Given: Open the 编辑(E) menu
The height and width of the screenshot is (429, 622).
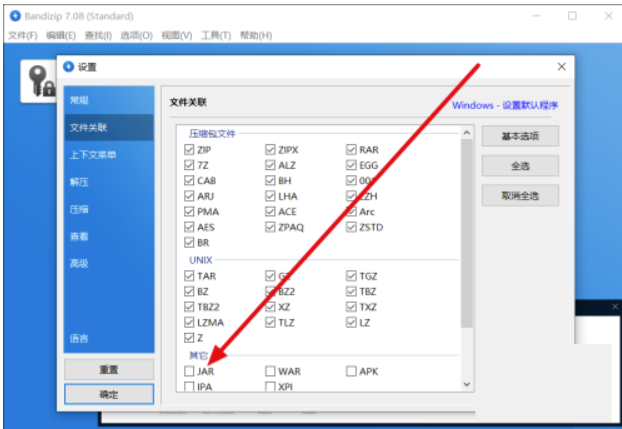Looking at the screenshot, I should 61,36.
